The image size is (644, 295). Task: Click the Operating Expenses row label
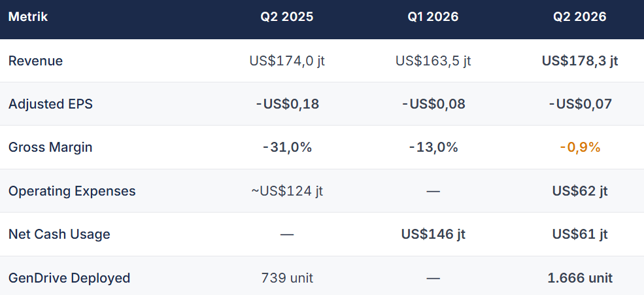[72, 191]
